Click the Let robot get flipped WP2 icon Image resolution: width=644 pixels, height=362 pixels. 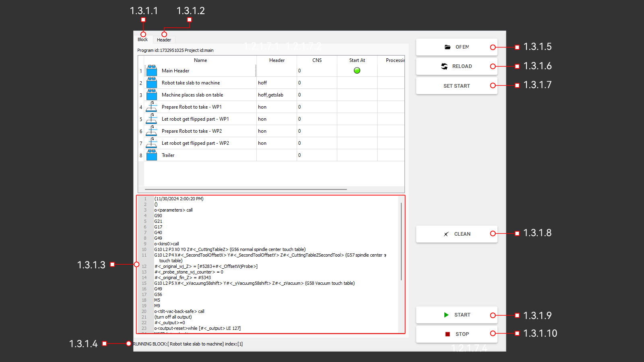(x=152, y=143)
